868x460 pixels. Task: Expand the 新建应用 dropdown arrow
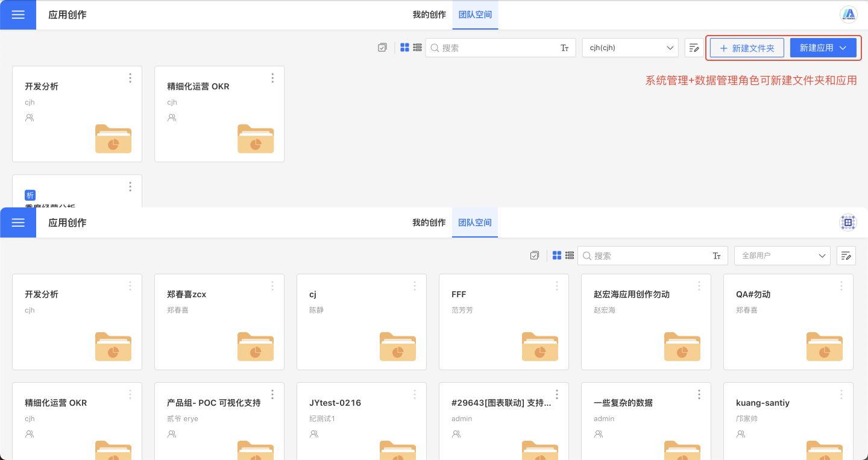pos(843,48)
